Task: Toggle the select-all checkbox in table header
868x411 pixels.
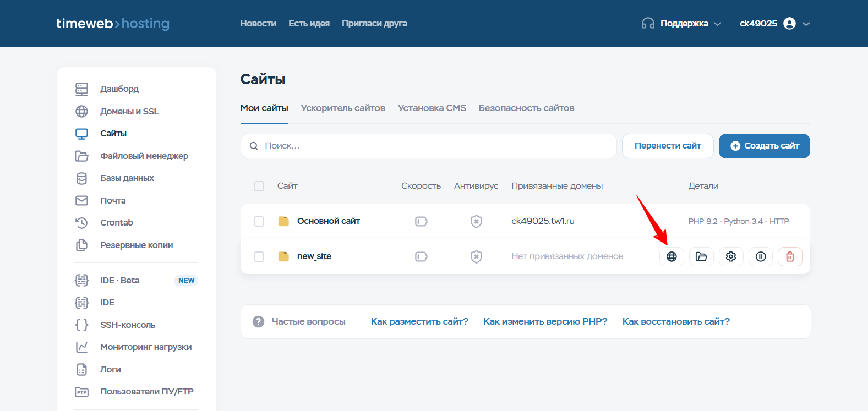Action: [259, 186]
